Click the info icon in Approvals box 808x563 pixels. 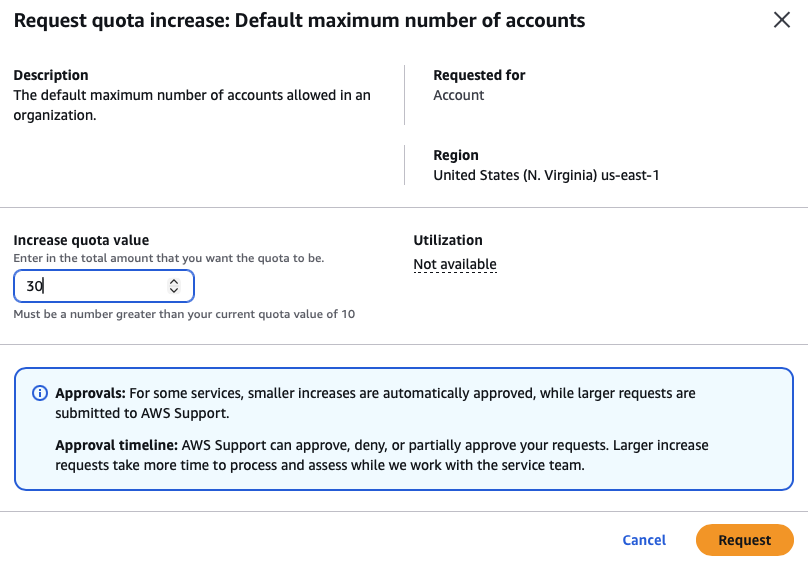tap(40, 393)
